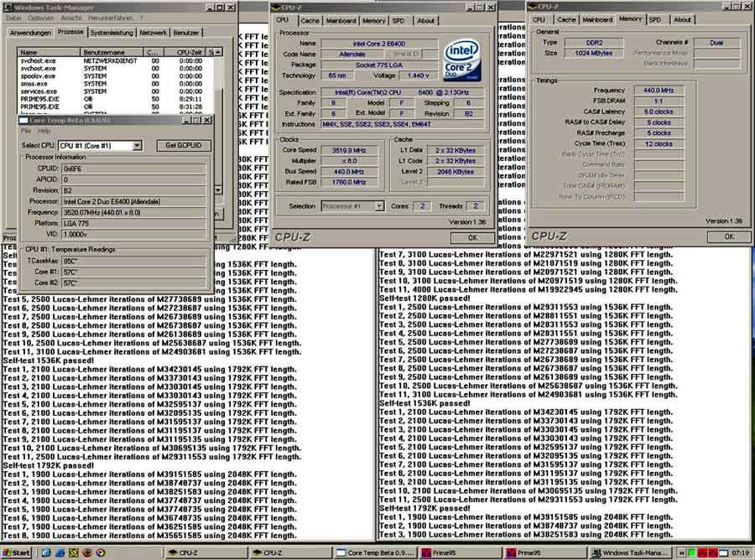The height and width of the screenshot is (560, 755).
Task: Sort processes by Name column header
Action: (x=49, y=52)
